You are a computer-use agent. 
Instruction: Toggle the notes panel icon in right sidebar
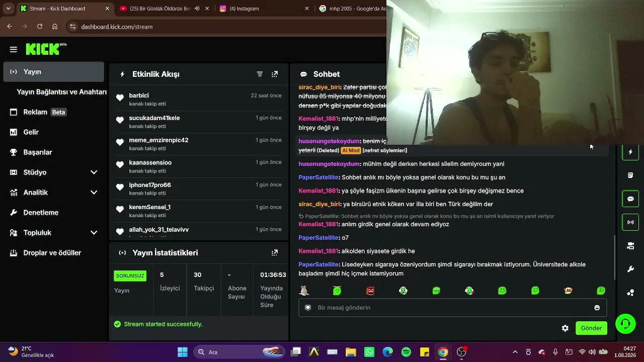(630, 175)
